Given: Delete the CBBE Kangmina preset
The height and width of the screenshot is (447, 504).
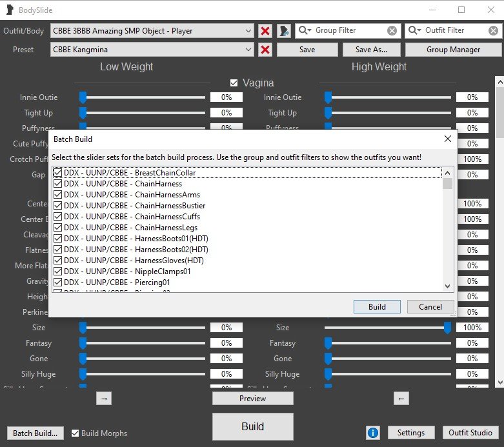Looking at the screenshot, I should coord(265,50).
